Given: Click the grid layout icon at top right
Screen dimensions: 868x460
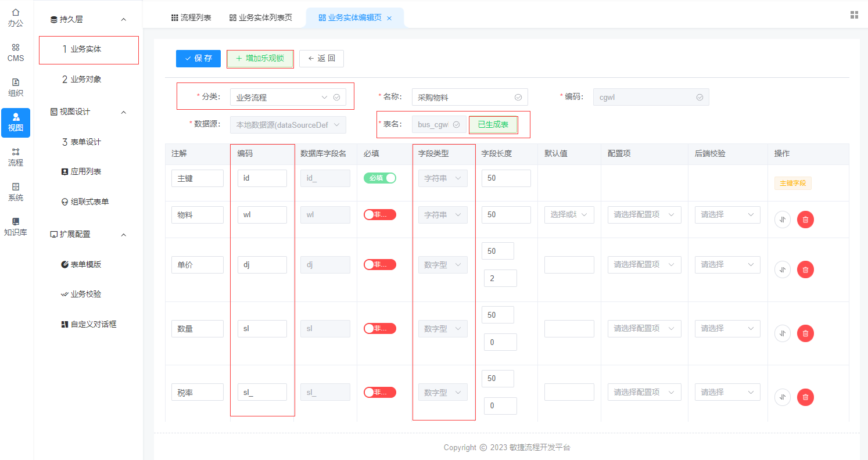Looking at the screenshot, I should (854, 15).
